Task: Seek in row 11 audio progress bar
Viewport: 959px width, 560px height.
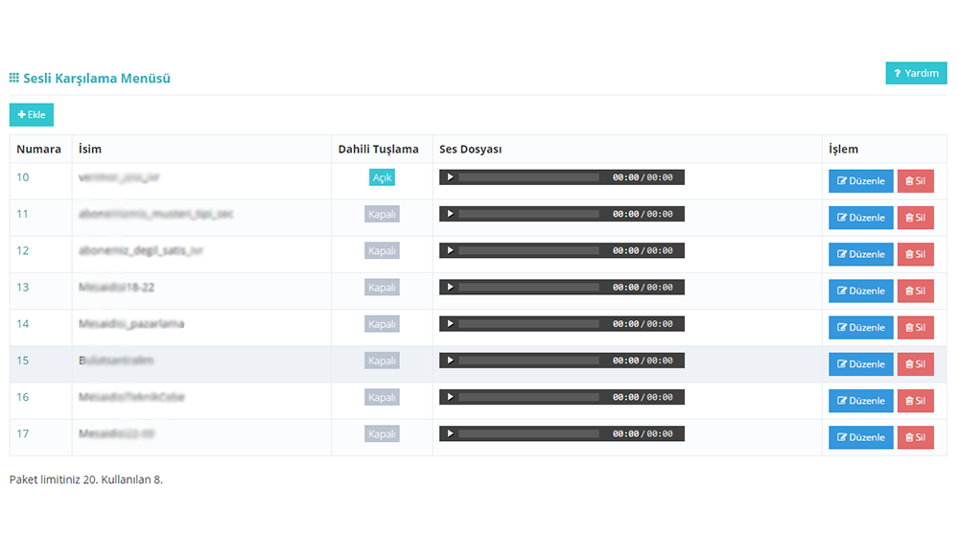Action: [x=528, y=214]
